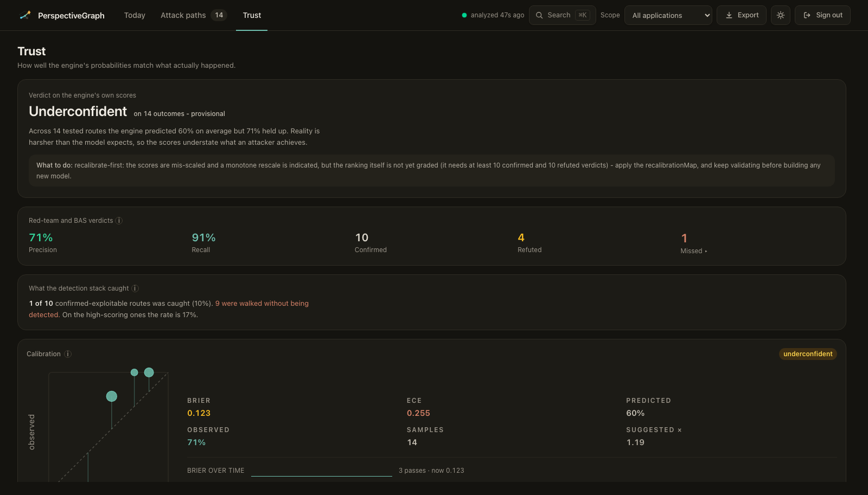Image resolution: width=868 pixels, height=495 pixels.
Task: Click the Refuted count 4
Action: click(x=521, y=237)
